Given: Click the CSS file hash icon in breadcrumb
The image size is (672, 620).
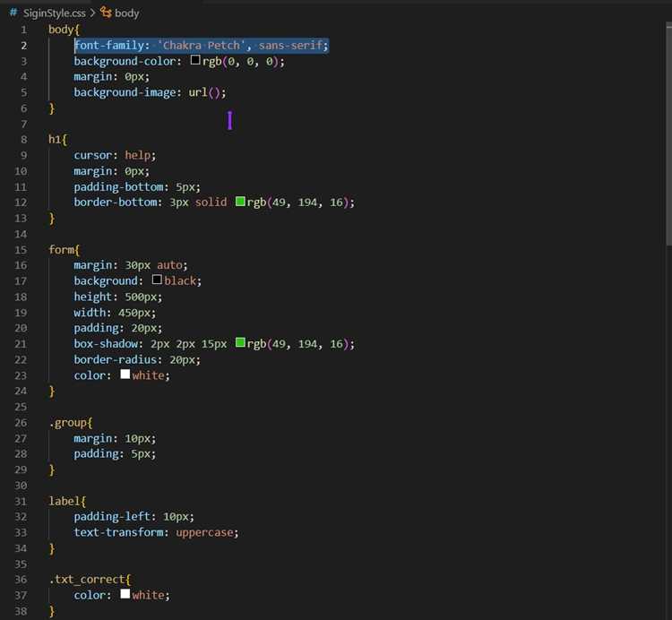Looking at the screenshot, I should pyautogui.click(x=13, y=13).
